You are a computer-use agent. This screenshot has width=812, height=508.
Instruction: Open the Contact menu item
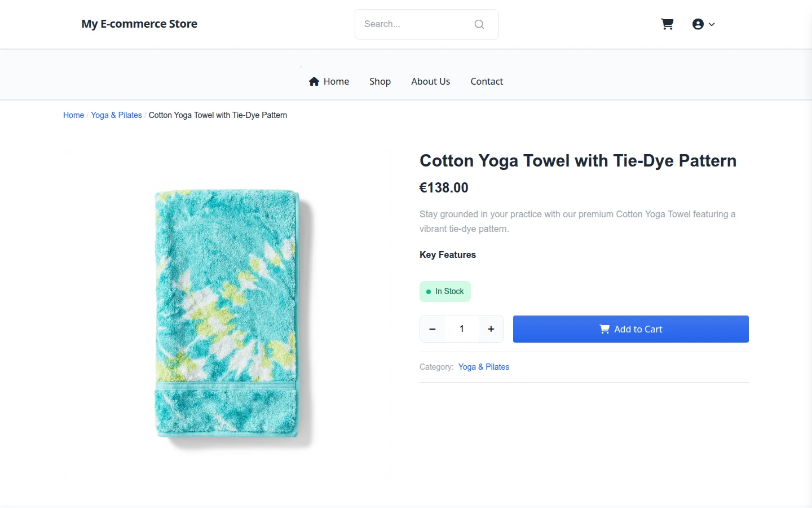[x=487, y=81]
